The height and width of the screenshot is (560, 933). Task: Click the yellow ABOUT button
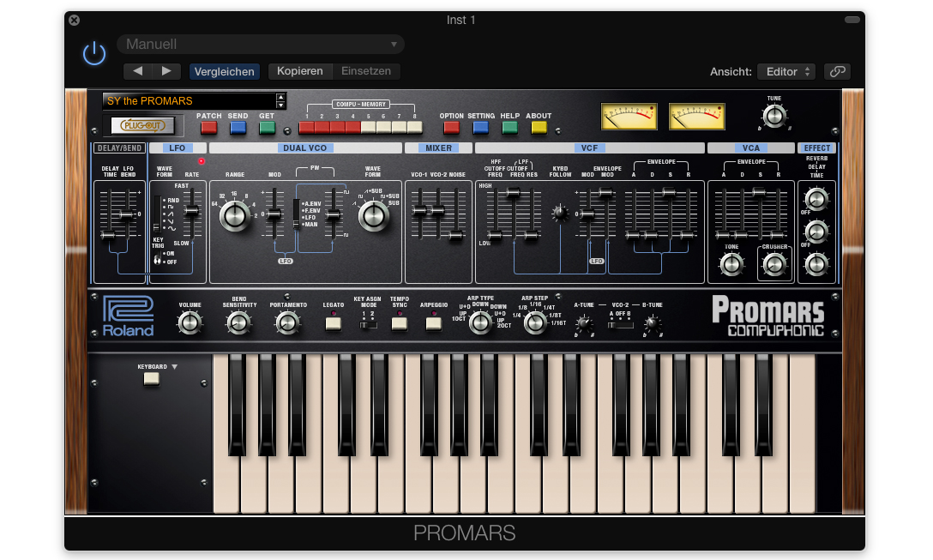[x=539, y=128]
